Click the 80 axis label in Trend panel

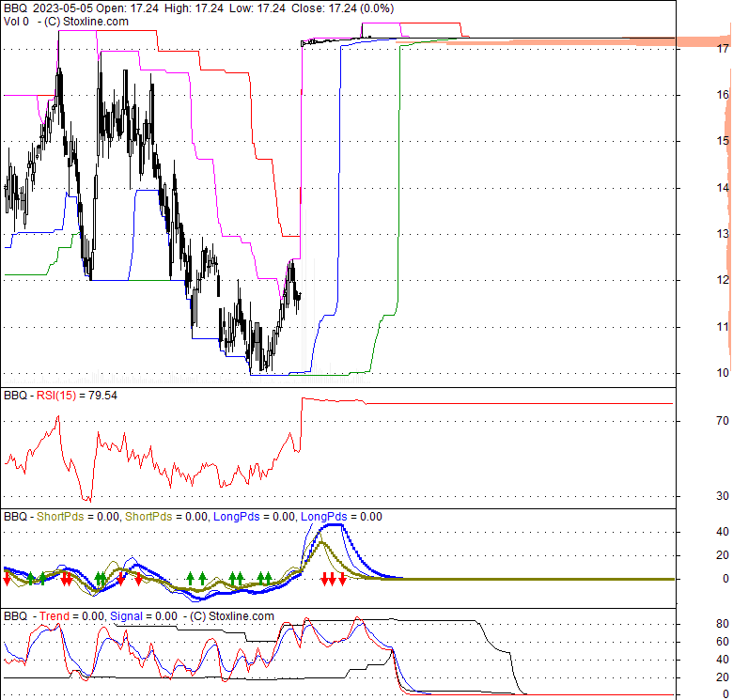point(723,624)
